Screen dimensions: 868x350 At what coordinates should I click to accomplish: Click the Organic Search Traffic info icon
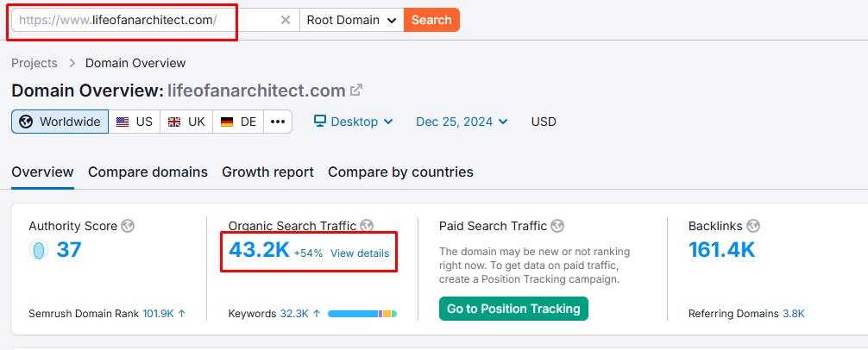coord(367,226)
